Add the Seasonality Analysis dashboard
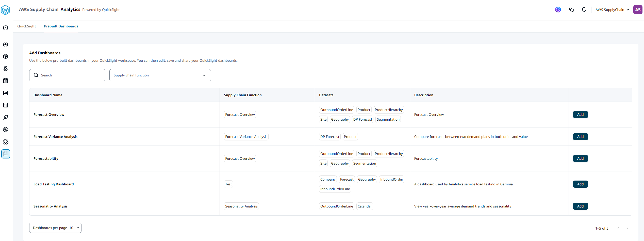This screenshot has width=644, height=241. tap(580, 206)
